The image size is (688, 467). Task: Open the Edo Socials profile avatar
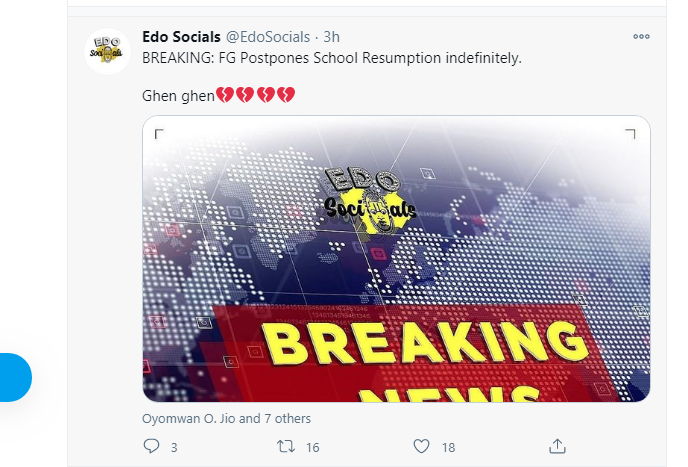107,51
